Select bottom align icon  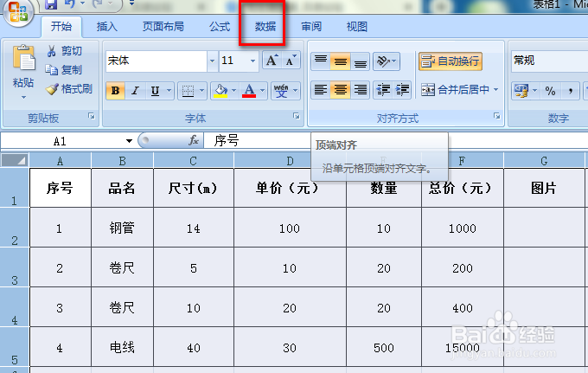361,61
